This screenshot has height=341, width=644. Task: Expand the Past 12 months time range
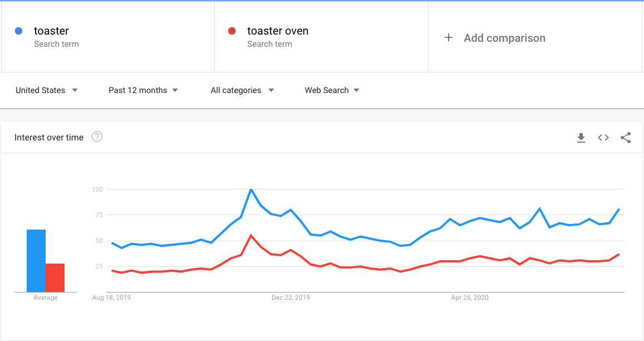click(x=143, y=90)
